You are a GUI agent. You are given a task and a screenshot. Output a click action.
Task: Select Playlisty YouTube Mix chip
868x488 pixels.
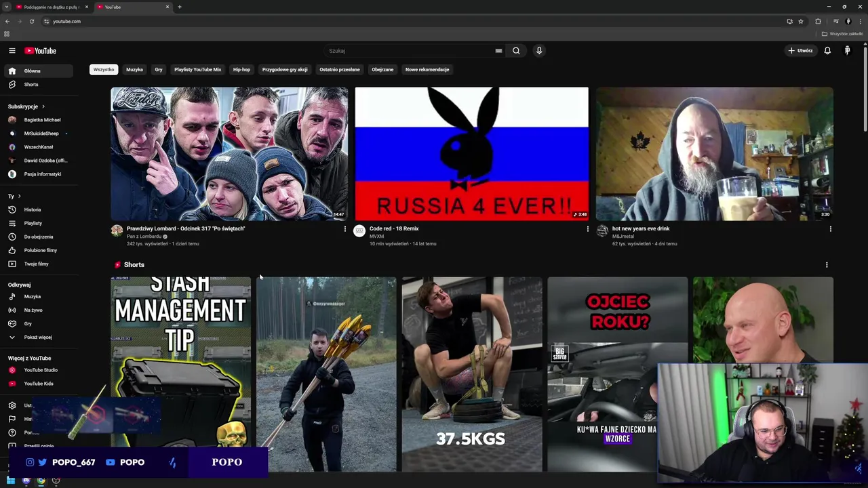[197, 69]
